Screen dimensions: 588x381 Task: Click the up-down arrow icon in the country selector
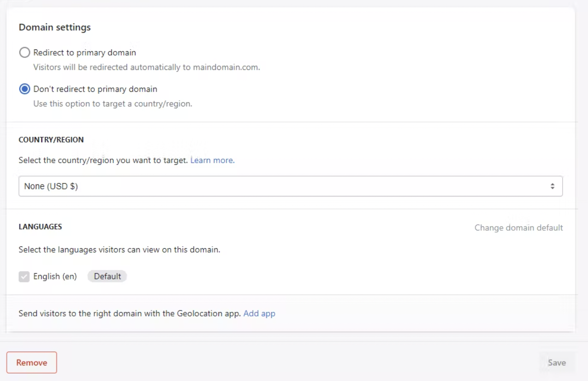(x=552, y=186)
